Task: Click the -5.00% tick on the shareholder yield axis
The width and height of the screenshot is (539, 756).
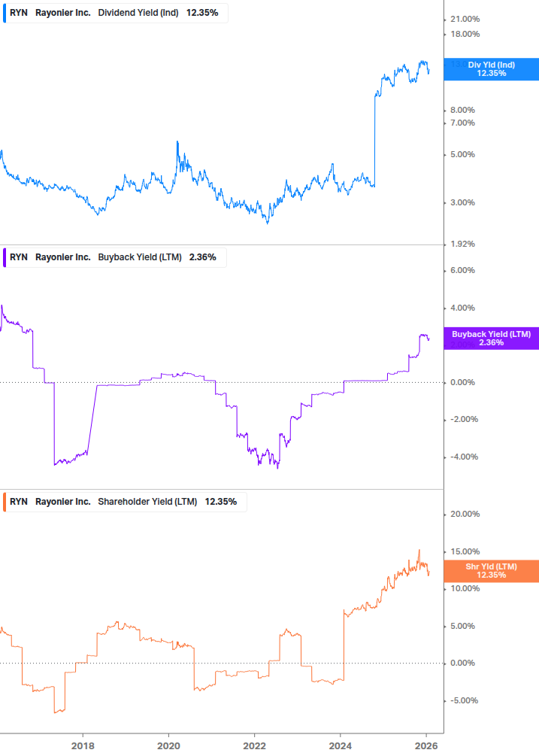Action: tap(464, 700)
